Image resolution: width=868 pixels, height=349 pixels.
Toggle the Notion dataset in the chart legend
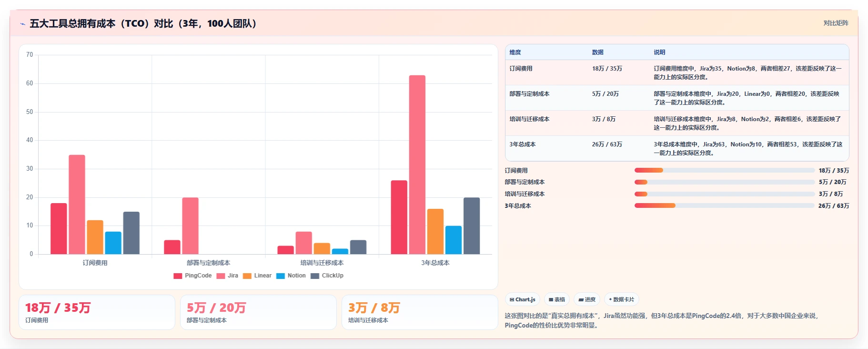click(291, 276)
